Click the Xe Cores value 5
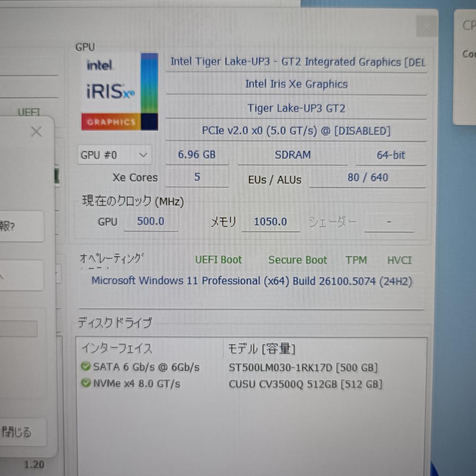Viewport: 476px width, 476px height. pyautogui.click(x=197, y=177)
